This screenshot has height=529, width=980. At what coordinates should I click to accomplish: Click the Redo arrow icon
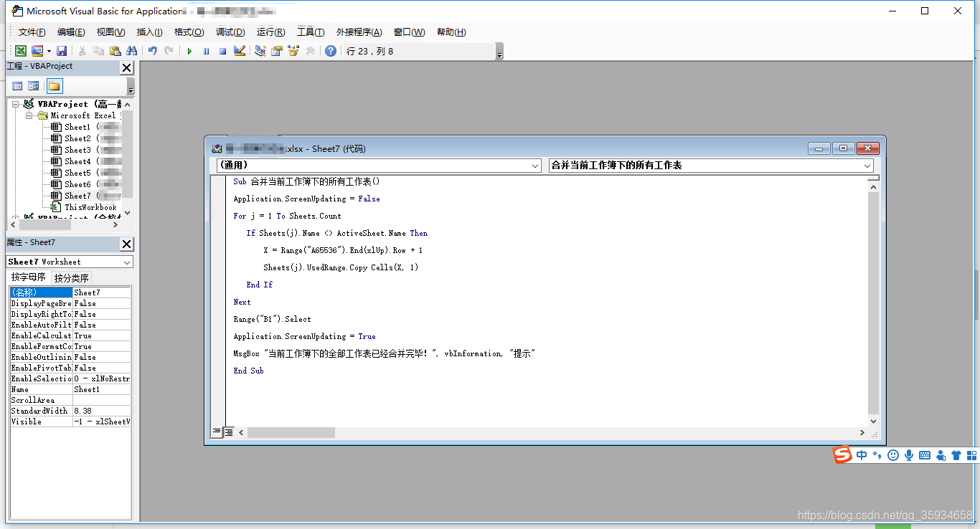[x=169, y=51]
